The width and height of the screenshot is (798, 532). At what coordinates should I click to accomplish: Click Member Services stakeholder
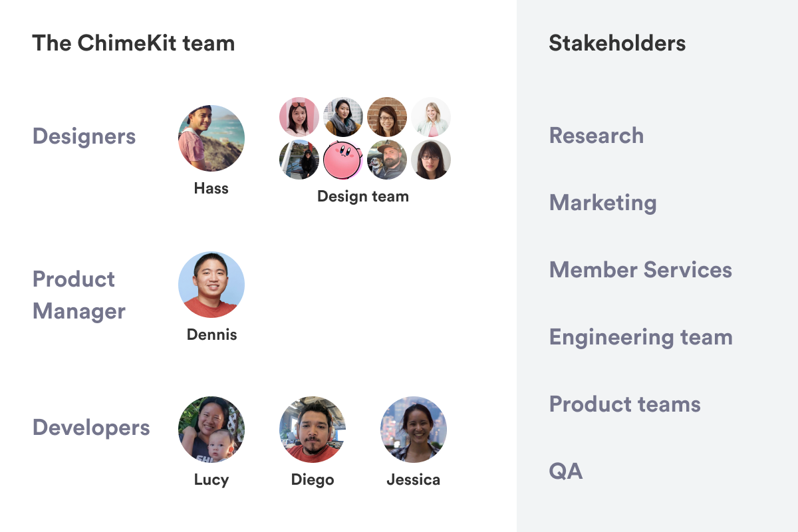[x=640, y=270]
